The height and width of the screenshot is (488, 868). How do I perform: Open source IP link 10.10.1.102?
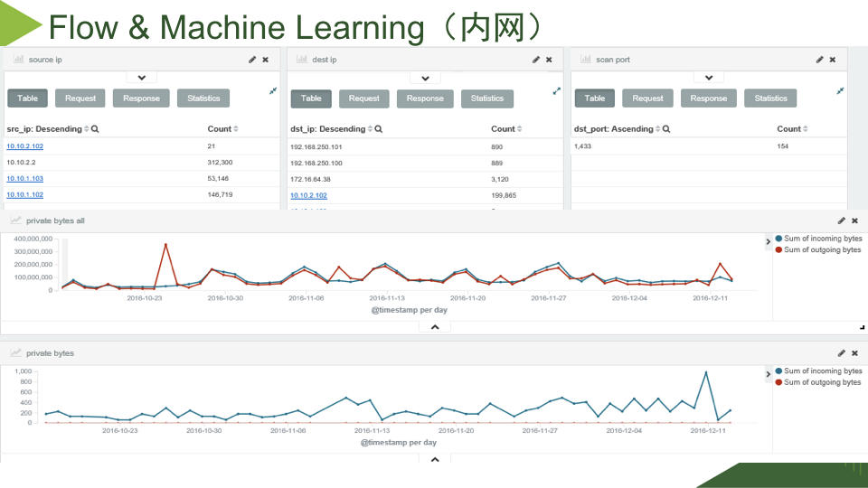(x=25, y=194)
